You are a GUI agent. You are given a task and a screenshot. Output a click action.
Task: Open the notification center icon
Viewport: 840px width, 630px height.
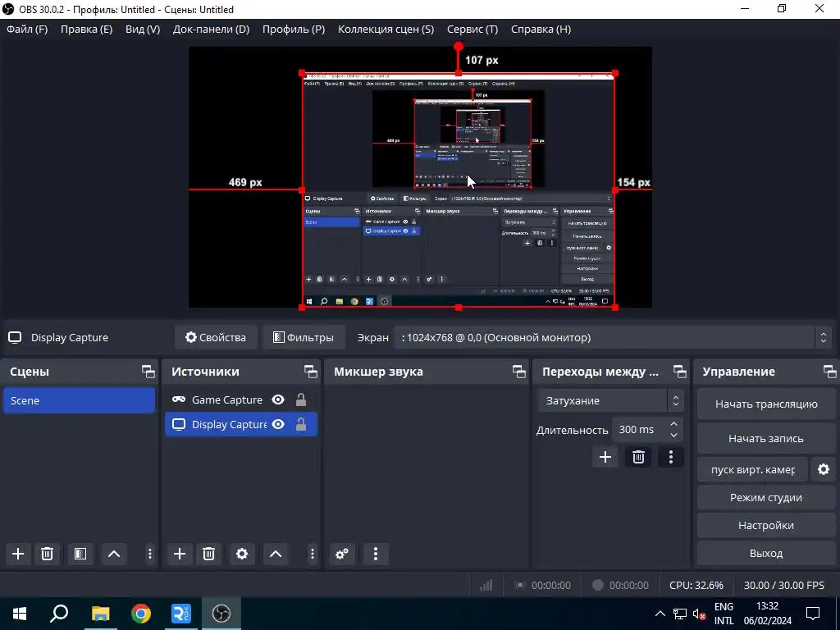(x=813, y=614)
